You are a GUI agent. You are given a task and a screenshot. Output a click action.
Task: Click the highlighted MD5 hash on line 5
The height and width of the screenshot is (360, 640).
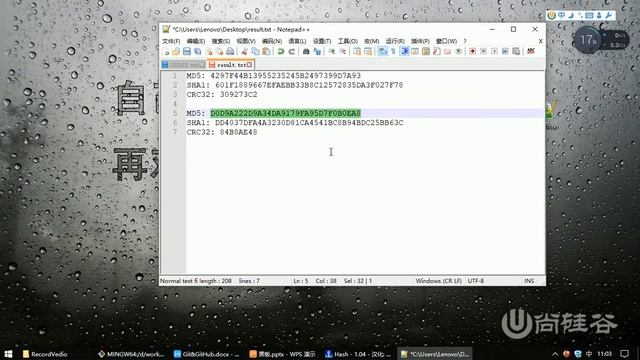pyautogui.click(x=286, y=113)
